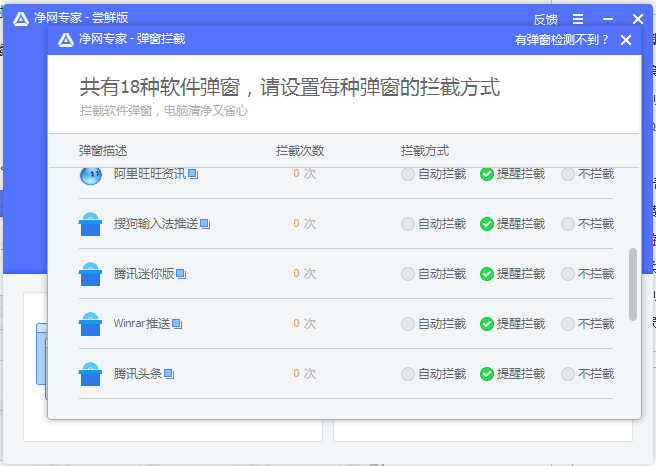Open popup preview icon next to 腾讯头条
Screen dimensions: 656x466
pyautogui.click(x=169, y=374)
